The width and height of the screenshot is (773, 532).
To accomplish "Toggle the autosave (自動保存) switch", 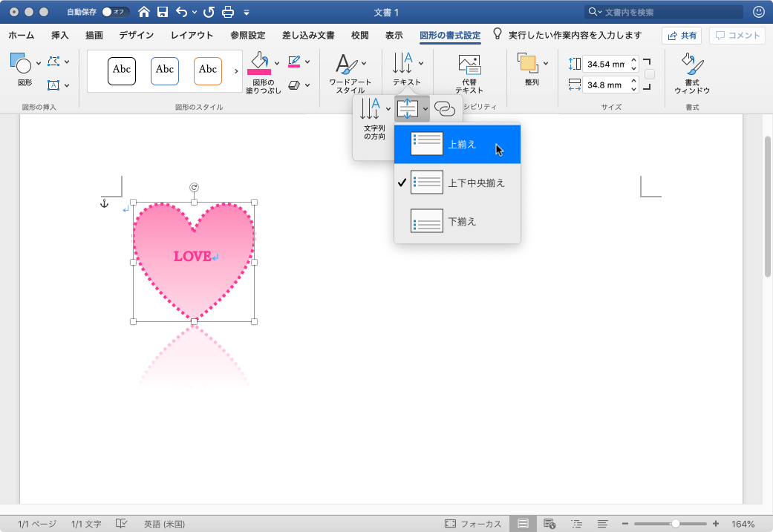I will [115, 12].
